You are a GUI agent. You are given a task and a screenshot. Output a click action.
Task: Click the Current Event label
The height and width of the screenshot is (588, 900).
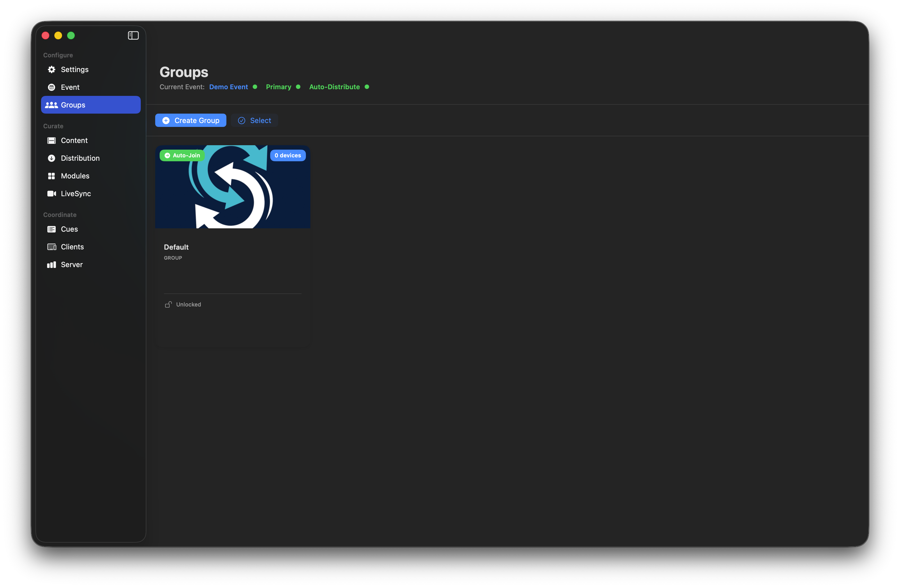182,87
